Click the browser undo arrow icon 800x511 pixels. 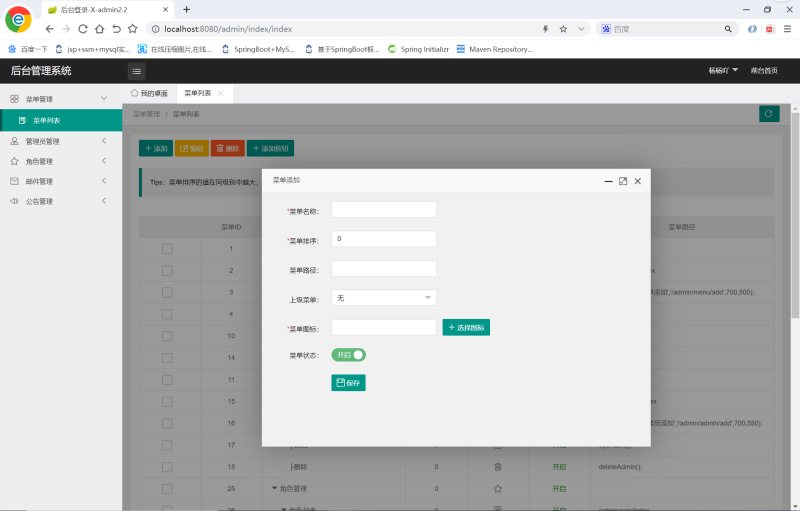tap(116, 29)
